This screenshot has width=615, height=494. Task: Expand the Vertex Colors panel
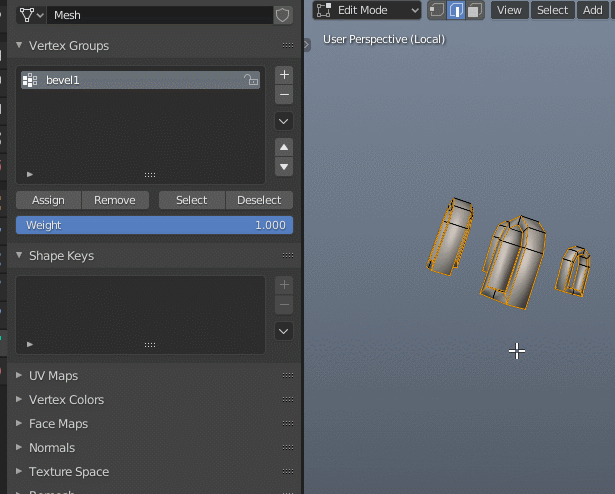[19, 399]
